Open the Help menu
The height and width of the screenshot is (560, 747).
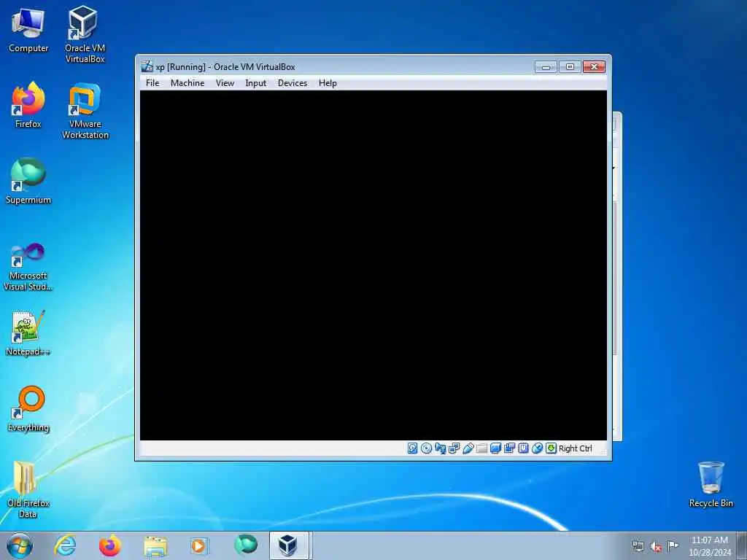(x=328, y=83)
